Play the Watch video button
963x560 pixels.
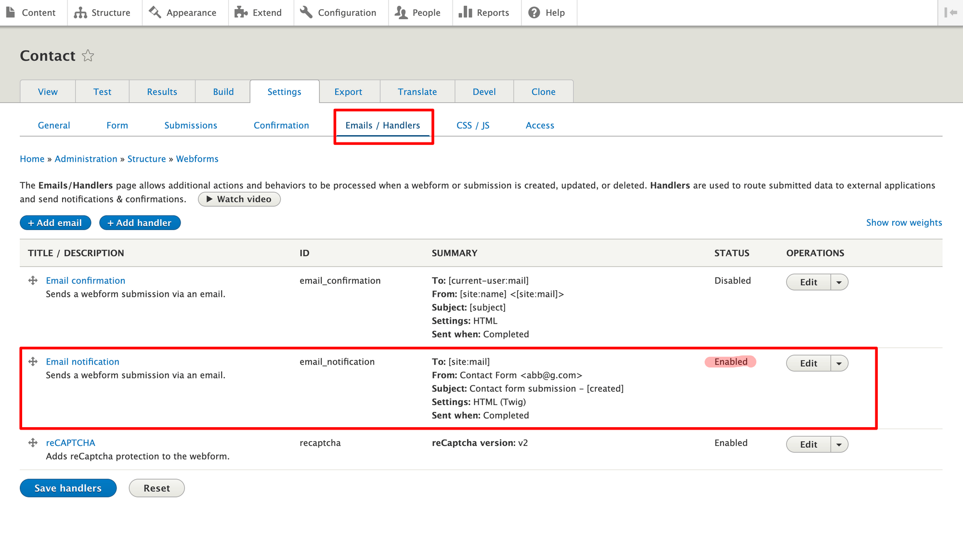point(239,199)
